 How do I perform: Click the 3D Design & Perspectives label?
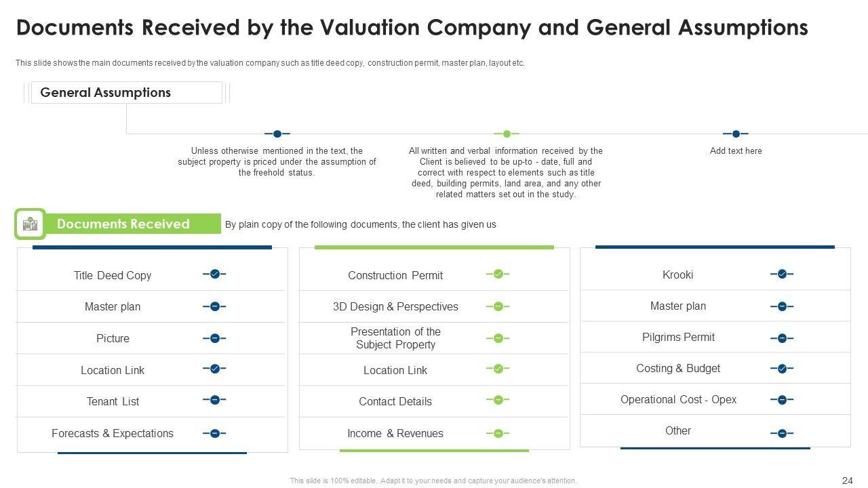pyautogui.click(x=395, y=306)
